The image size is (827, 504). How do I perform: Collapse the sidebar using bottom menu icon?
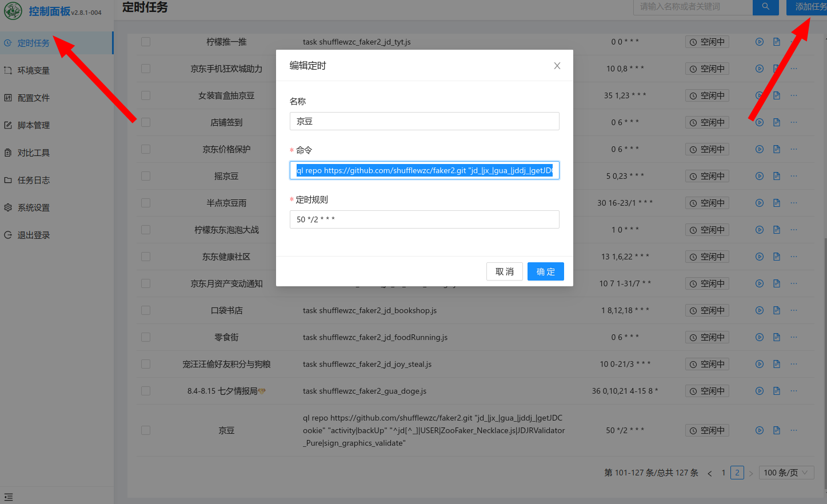9,497
